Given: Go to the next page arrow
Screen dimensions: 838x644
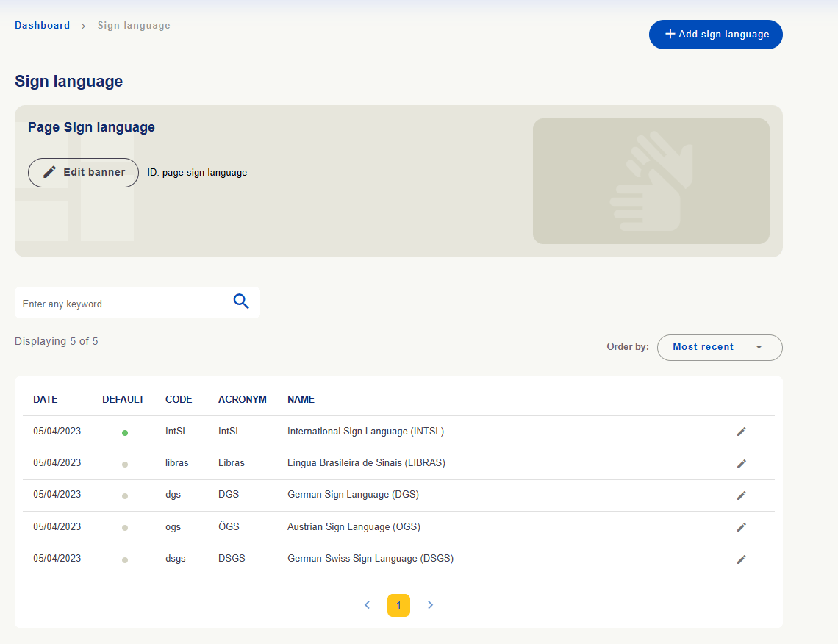Looking at the screenshot, I should (430, 605).
